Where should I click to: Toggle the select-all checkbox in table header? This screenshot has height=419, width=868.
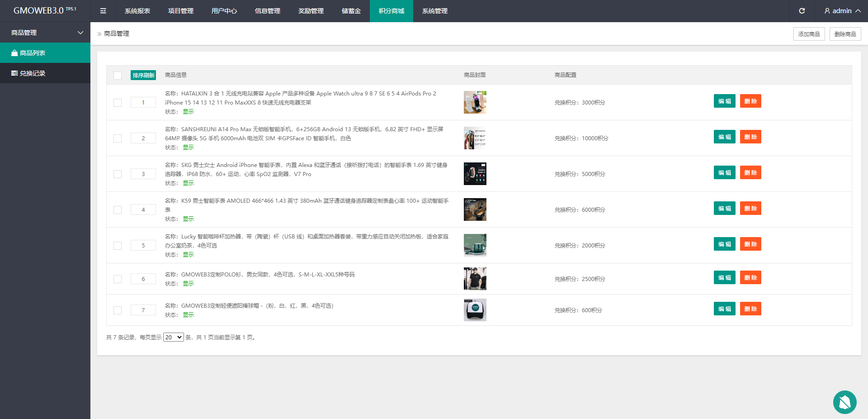coord(118,76)
